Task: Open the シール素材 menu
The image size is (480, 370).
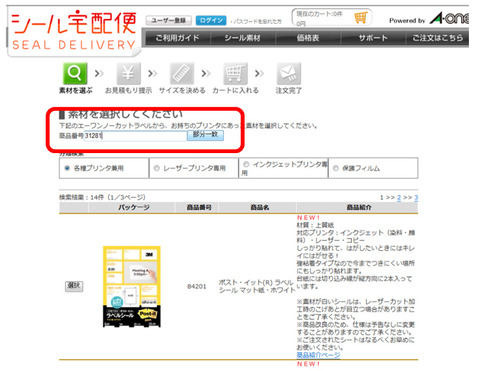Action: pos(242,38)
